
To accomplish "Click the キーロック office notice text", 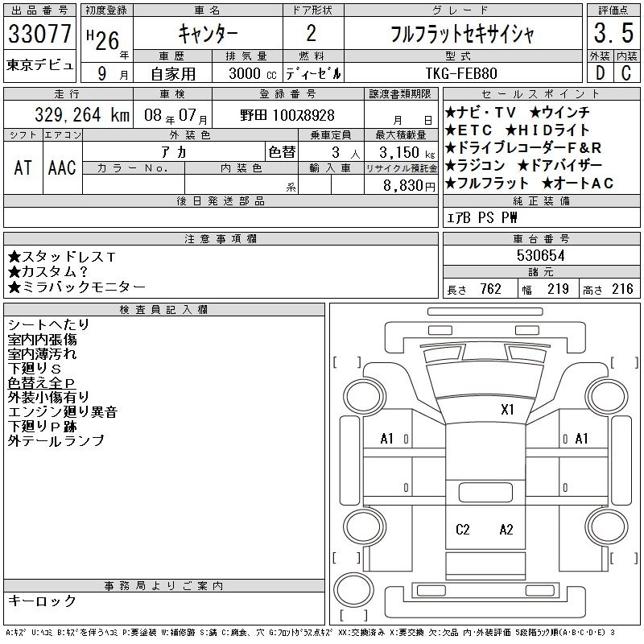I will tap(42, 601).
